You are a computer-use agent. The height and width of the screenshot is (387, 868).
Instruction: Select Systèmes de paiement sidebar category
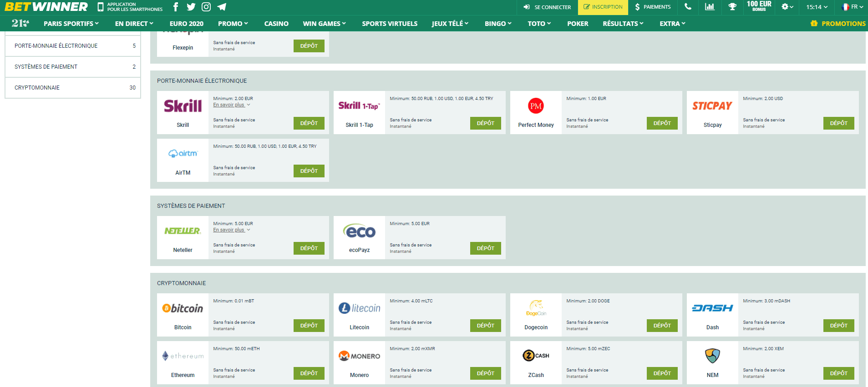tap(73, 67)
